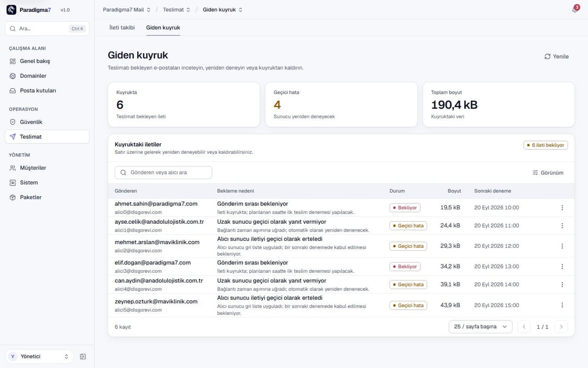This screenshot has width=588, height=368.
Task: Click the refresh icon beside Yenile
Action: [x=547, y=56]
